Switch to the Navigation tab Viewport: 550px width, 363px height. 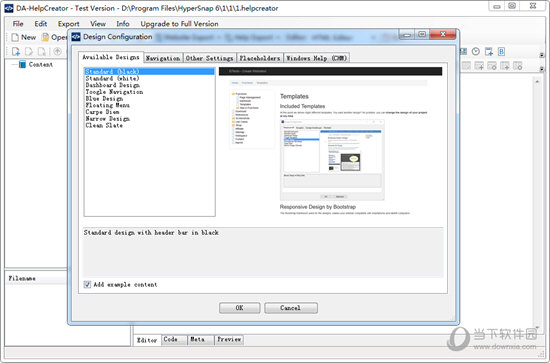163,58
